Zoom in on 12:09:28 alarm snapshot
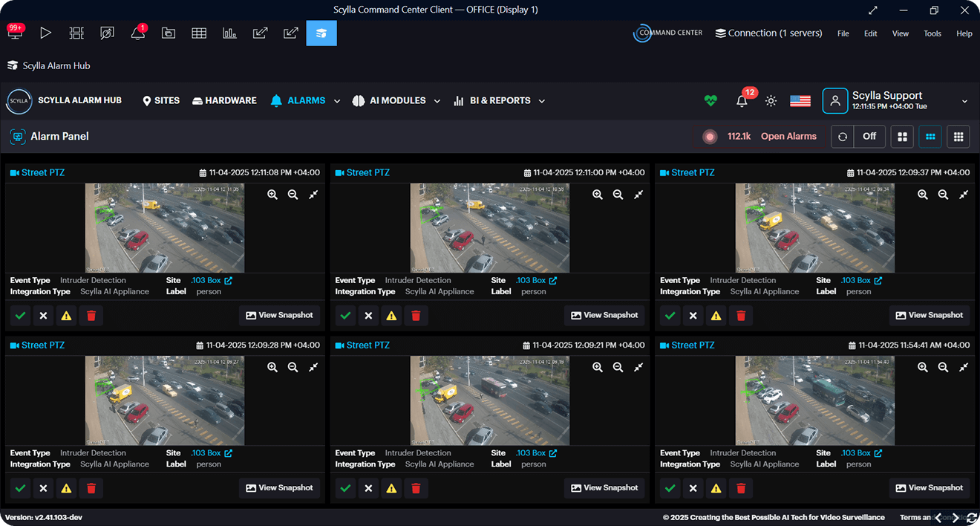The width and height of the screenshot is (980, 526). (x=272, y=367)
